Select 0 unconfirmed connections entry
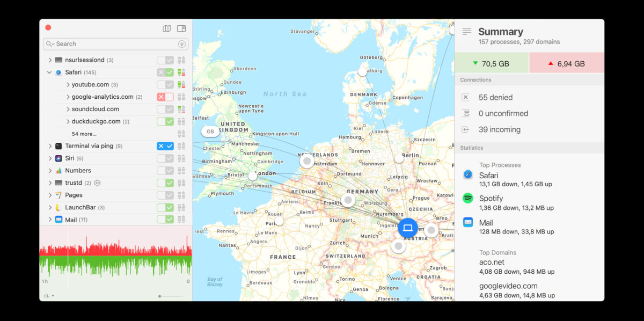 point(503,113)
